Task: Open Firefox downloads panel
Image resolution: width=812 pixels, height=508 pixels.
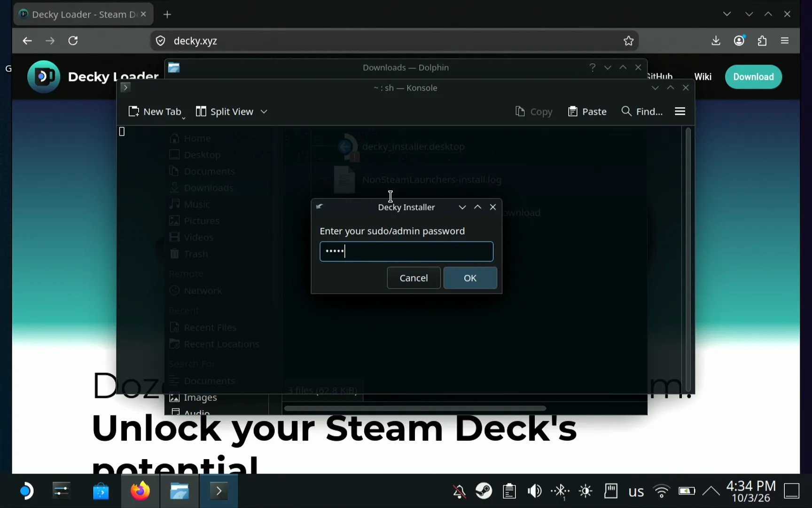Action: click(x=716, y=41)
